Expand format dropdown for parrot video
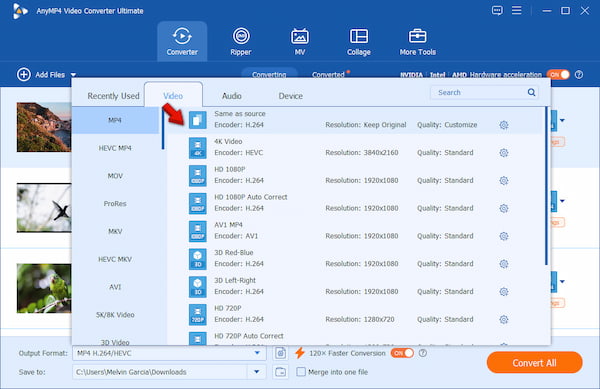The width and height of the screenshot is (600, 389). 562,282
